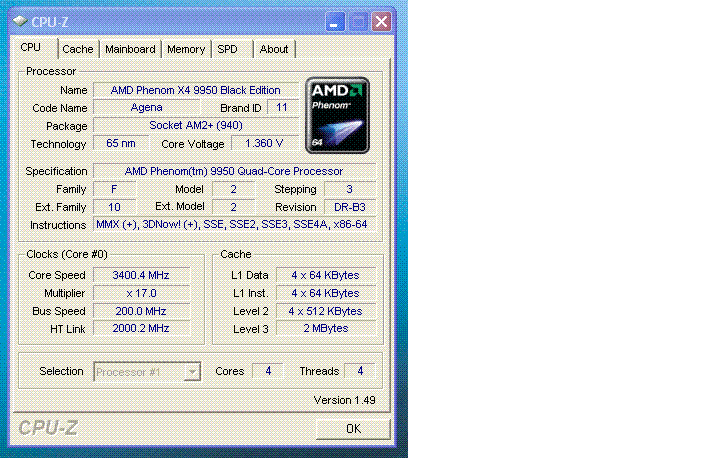Open the Mainboard tab
Screen dimensions: 720x458
coord(130,49)
